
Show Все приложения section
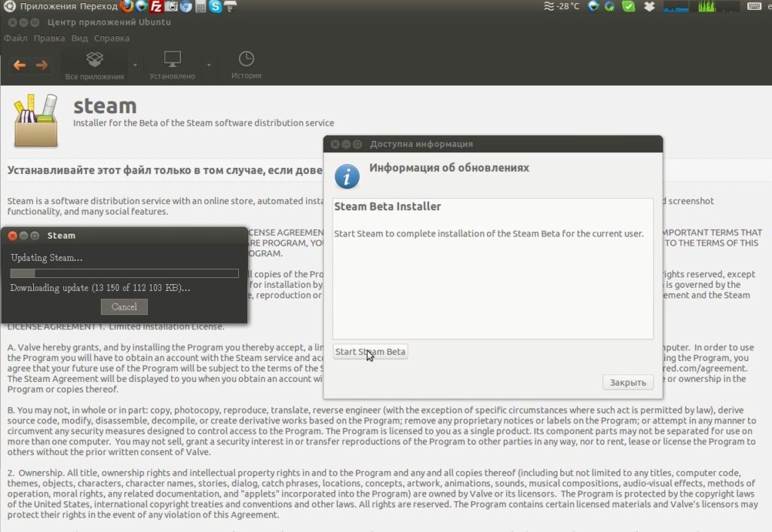point(94,66)
